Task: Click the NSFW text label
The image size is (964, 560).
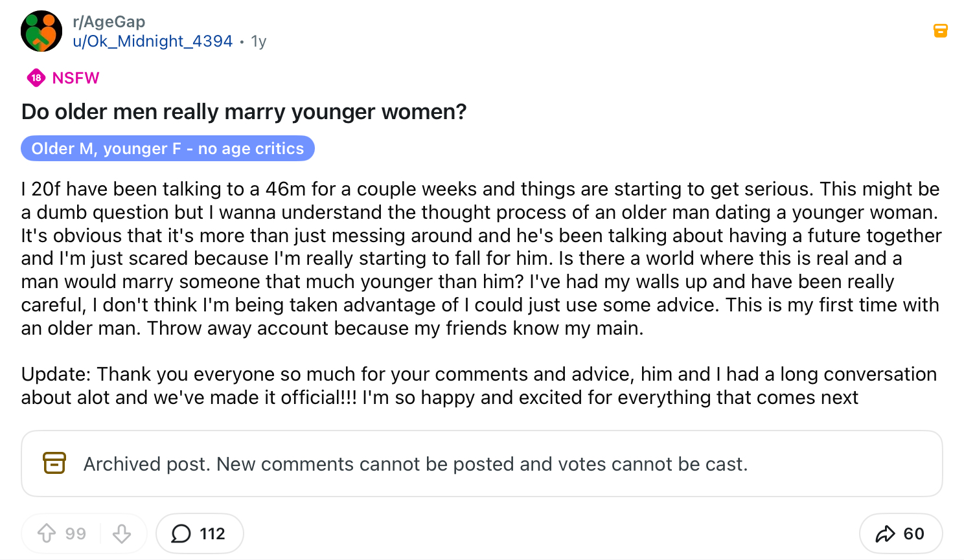Action: (76, 78)
